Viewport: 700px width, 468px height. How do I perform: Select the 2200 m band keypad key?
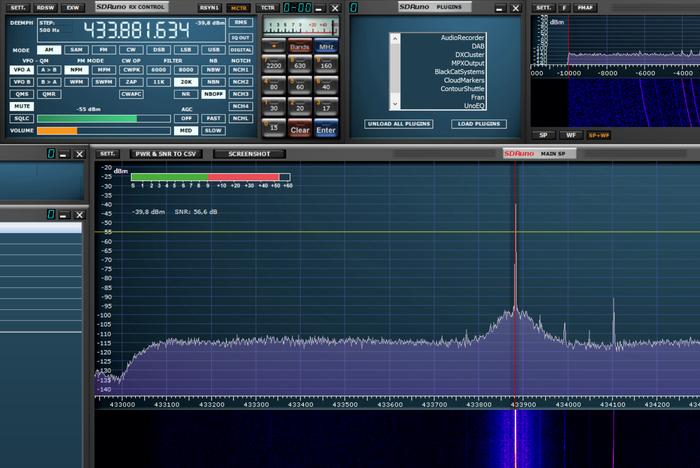tap(274, 64)
